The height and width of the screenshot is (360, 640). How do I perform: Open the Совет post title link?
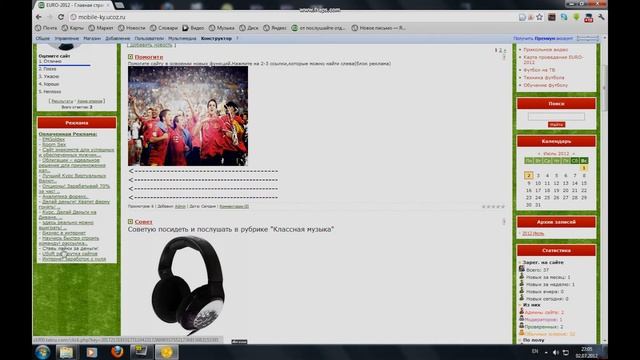[x=143, y=222]
